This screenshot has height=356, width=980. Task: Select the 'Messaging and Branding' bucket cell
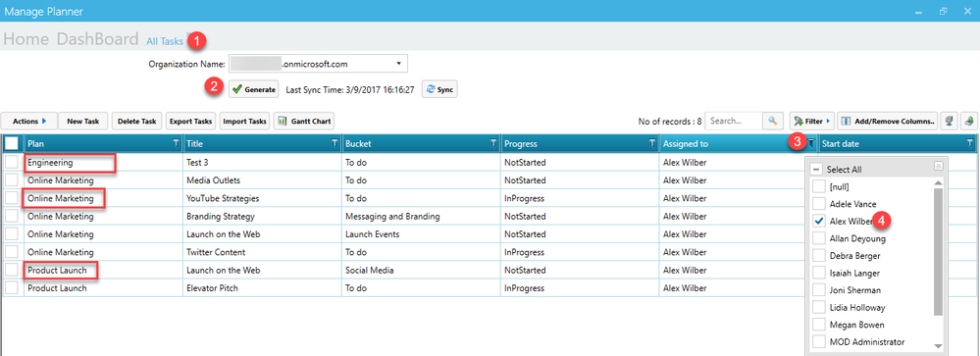coord(421,217)
